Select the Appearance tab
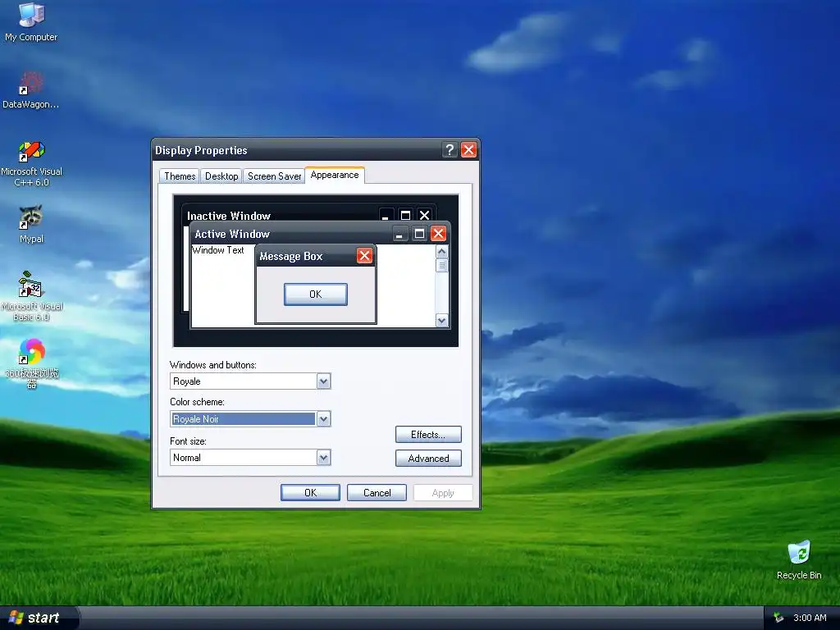840x630 pixels. point(335,176)
